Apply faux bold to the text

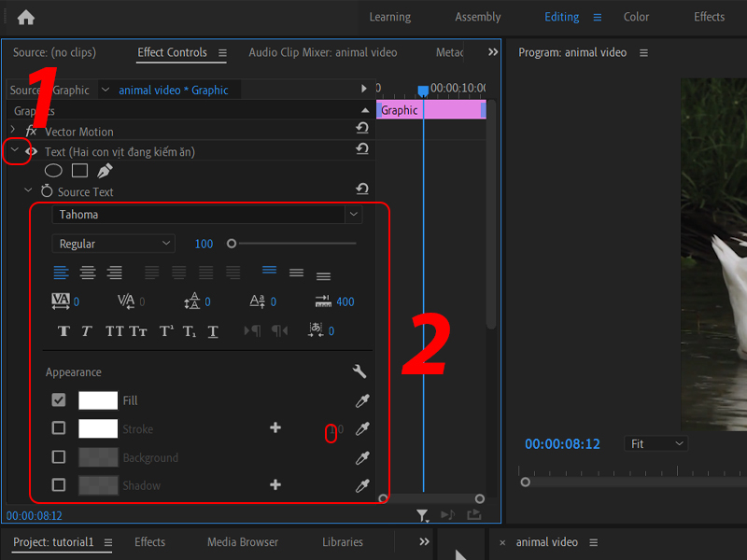tap(63, 329)
